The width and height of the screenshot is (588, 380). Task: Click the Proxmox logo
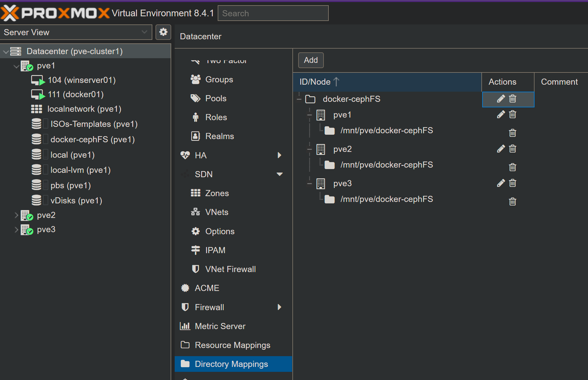(x=55, y=13)
